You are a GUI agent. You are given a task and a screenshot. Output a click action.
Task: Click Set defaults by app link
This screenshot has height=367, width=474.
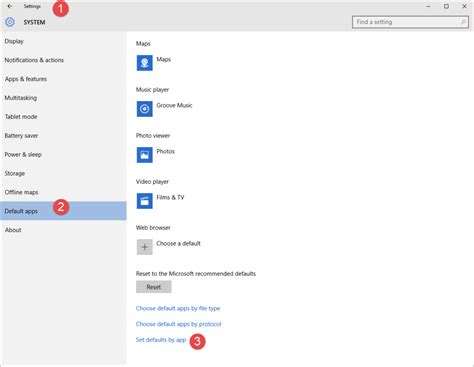tap(161, 340)
